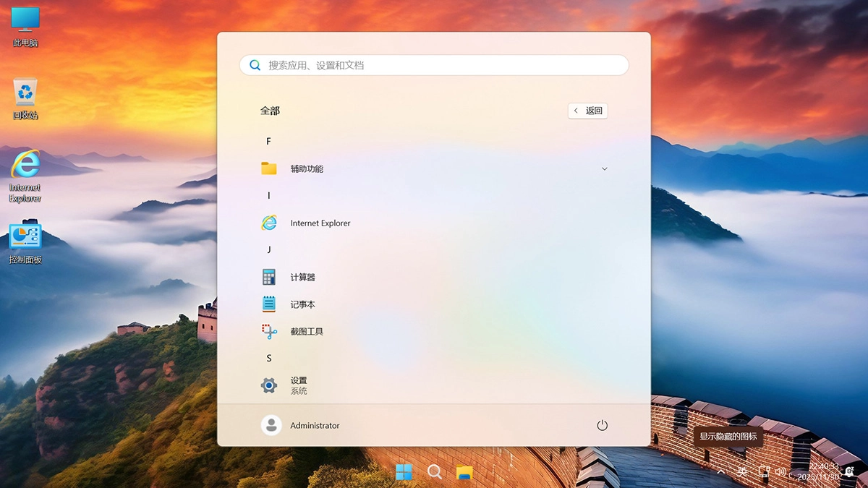
Task: Open Internet Explorer from the Start menu list
Action: coord(320,223)
